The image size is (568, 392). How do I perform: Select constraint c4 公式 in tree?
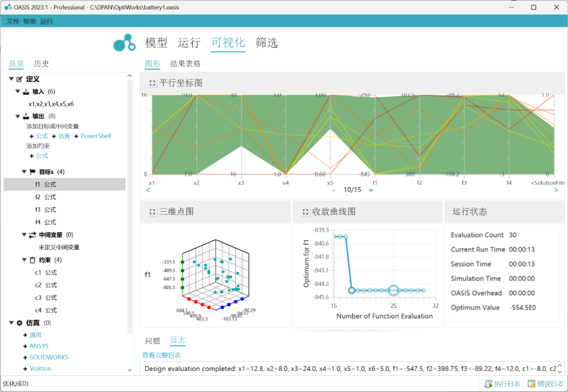46,310
